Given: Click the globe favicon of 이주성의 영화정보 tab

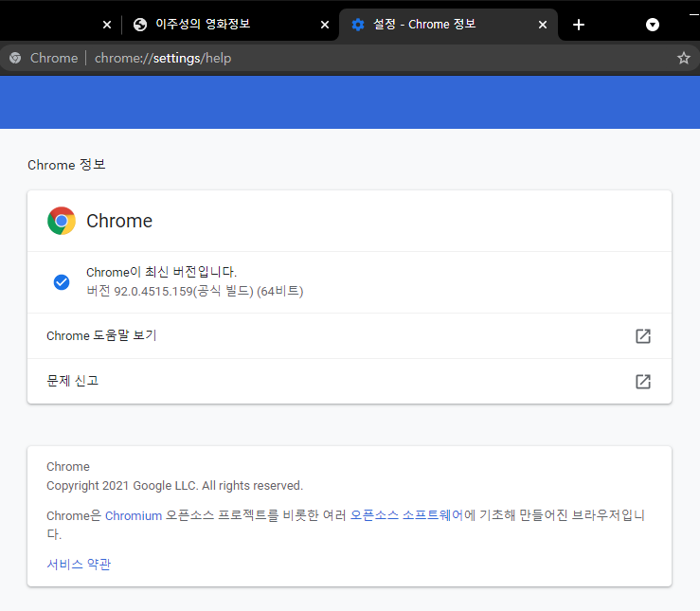Looking at the screenshot, I should click(x=140, y=25).
